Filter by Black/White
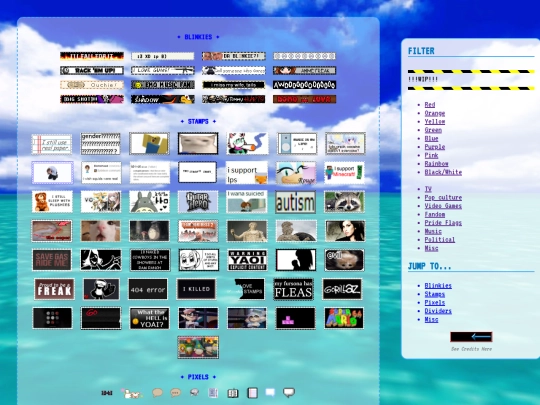This screenshot has height=405, width=540. [x=443, y=172]
